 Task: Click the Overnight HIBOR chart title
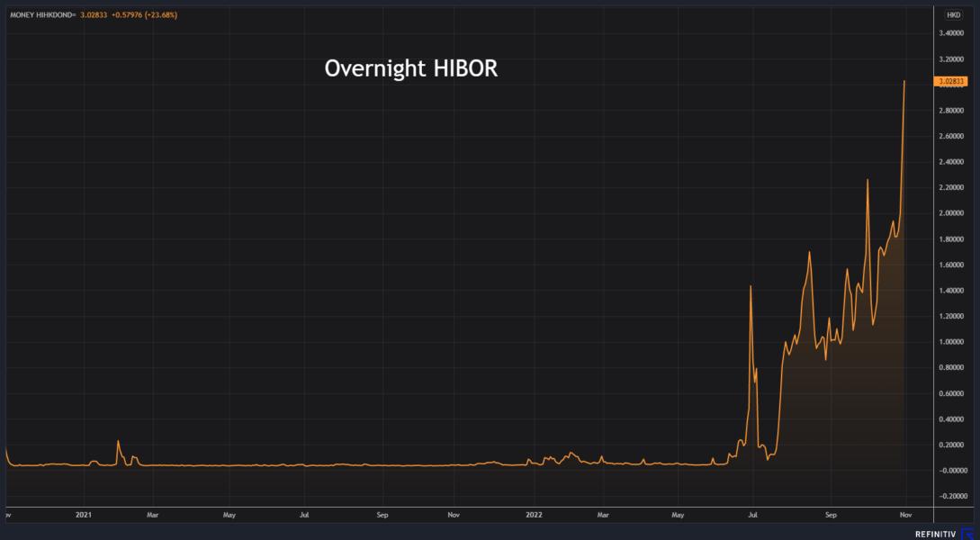tap(413, 66)
